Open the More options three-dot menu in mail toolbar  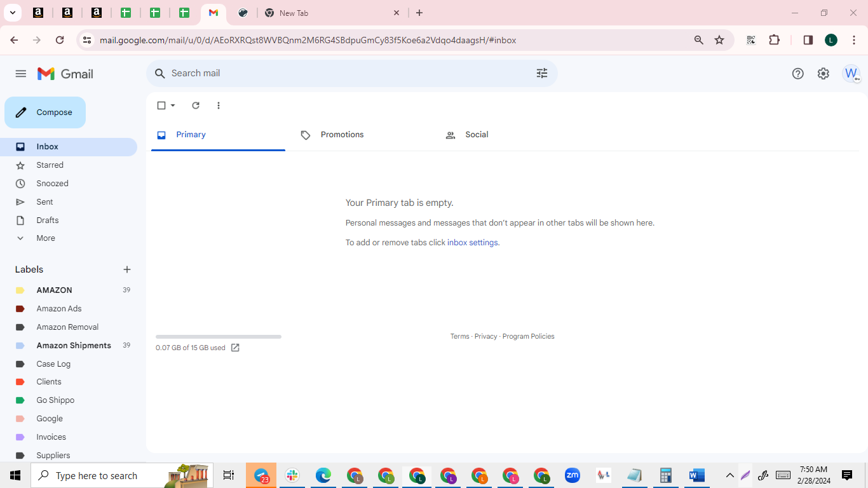[x=219, y=105]
